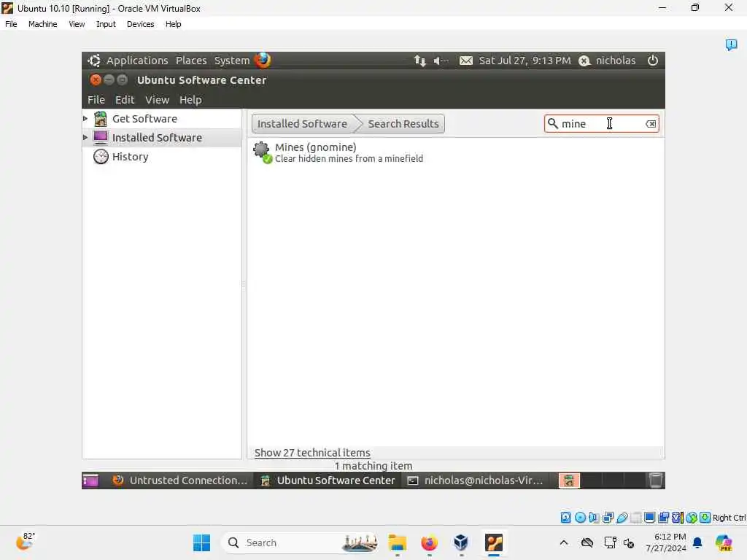
Task: Click the network connection indicator in the Ubuntu panel
Action: pos(419,61)
